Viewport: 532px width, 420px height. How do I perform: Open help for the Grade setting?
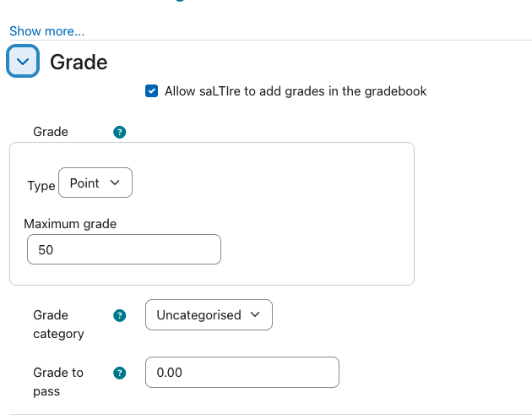pyautogui.click(x=119, y=132)
